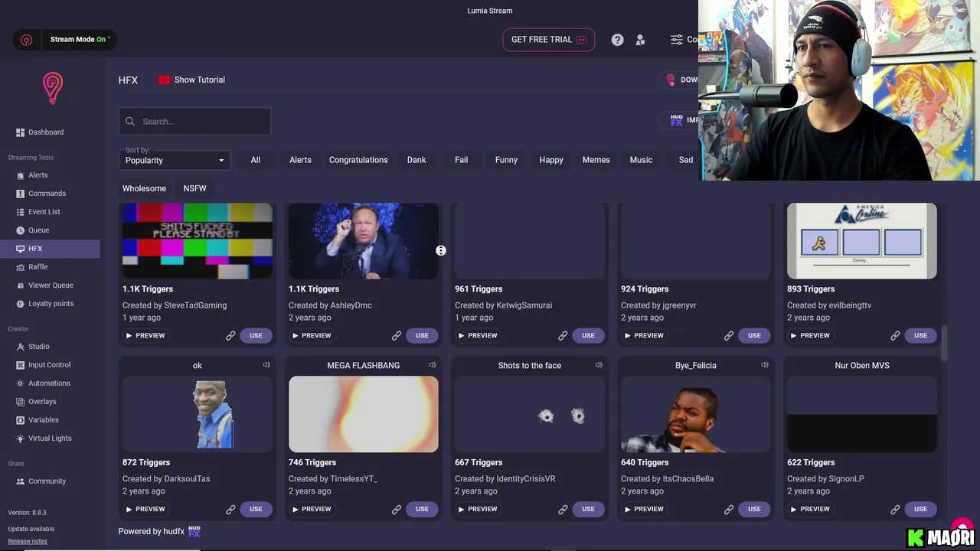Screen dimensions: 980x551
Task: Filter by Wholesome category
Action: pyautogui.click(x=144, y=188)
